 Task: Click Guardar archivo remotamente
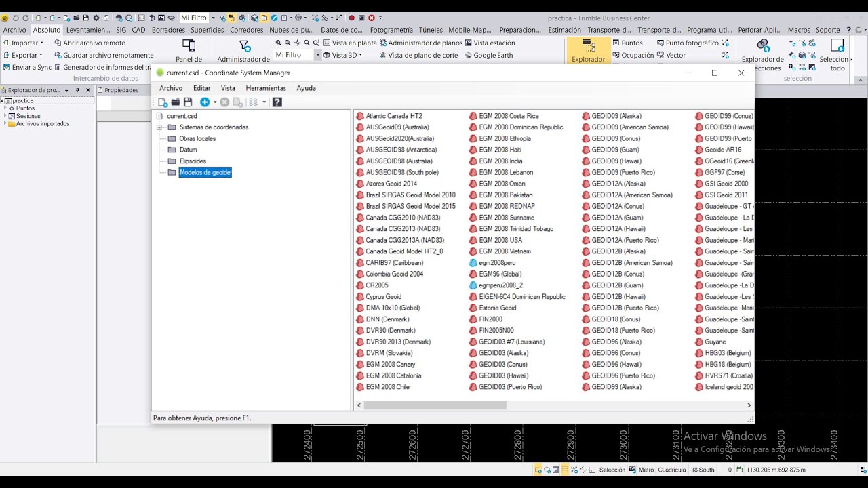click(x=104, y=55)
